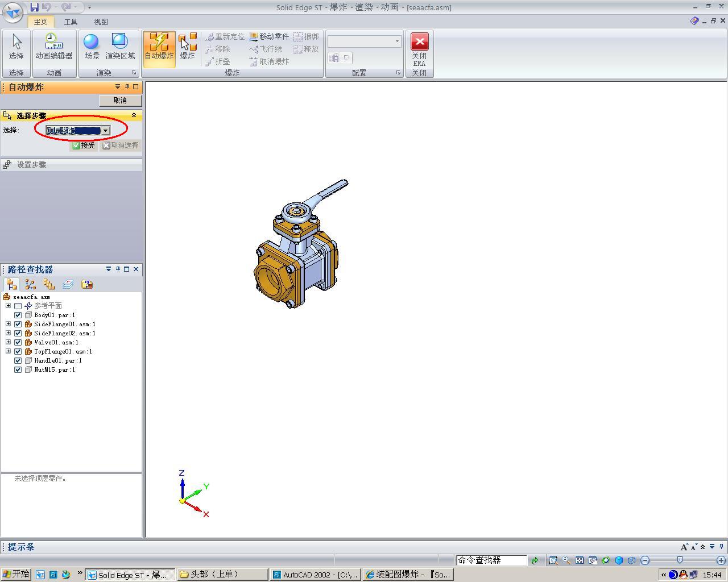Image resolution: width=728 pixels, height=582 pixels.
Task: Increase prompt bar font size with large A
Action: pyautogui.click(x=684, y=547)
